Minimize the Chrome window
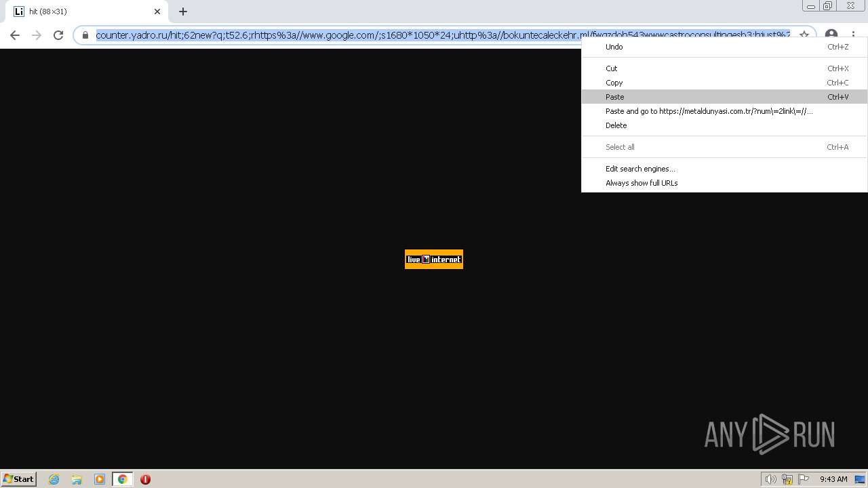Viewport: 868px width, 488px height. 811,6
